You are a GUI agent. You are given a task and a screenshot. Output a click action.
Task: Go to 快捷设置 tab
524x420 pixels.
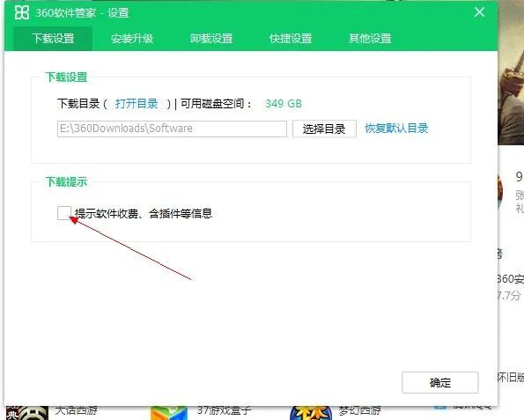291,39
